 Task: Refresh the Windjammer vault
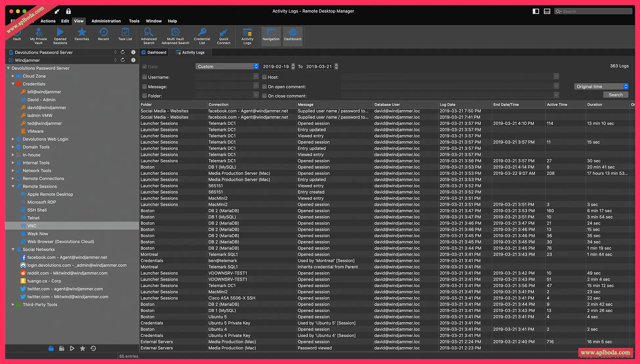click(x=123, y=60)
